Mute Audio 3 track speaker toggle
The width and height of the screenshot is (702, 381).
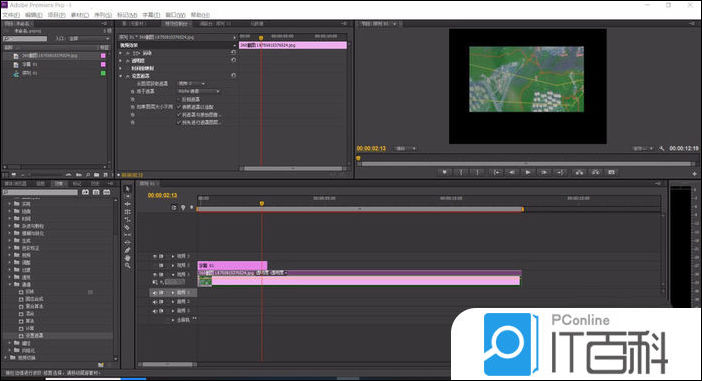tap(155, 310)
